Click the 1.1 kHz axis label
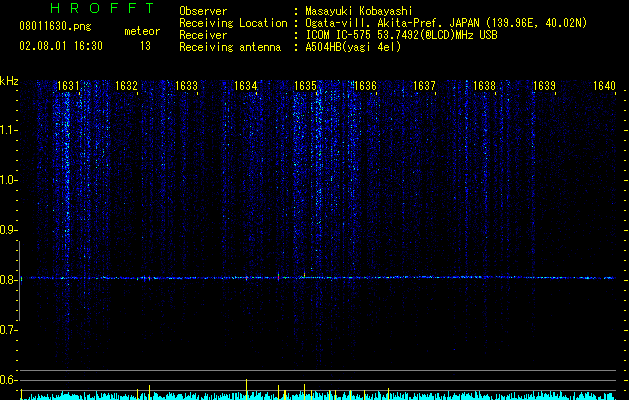 click(x=8, y=130)
